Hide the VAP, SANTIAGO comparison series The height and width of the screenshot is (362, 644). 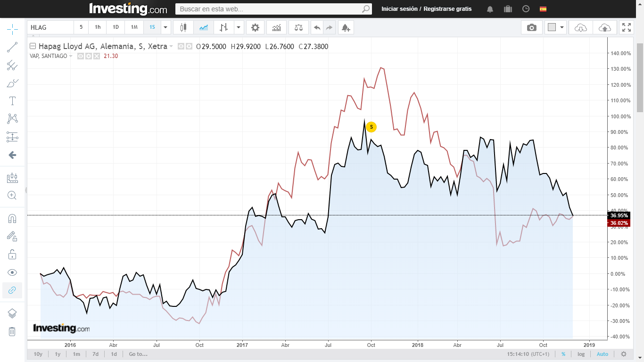click(81, 56)
